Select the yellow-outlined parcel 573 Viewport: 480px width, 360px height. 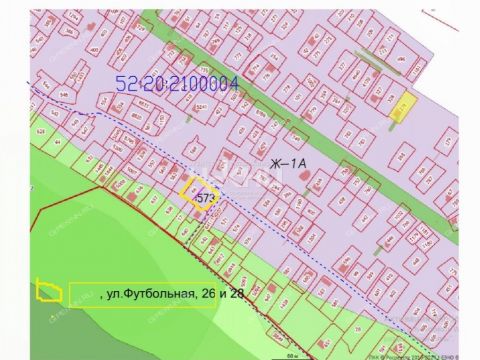pyautogui.click(x=199, y=194)
